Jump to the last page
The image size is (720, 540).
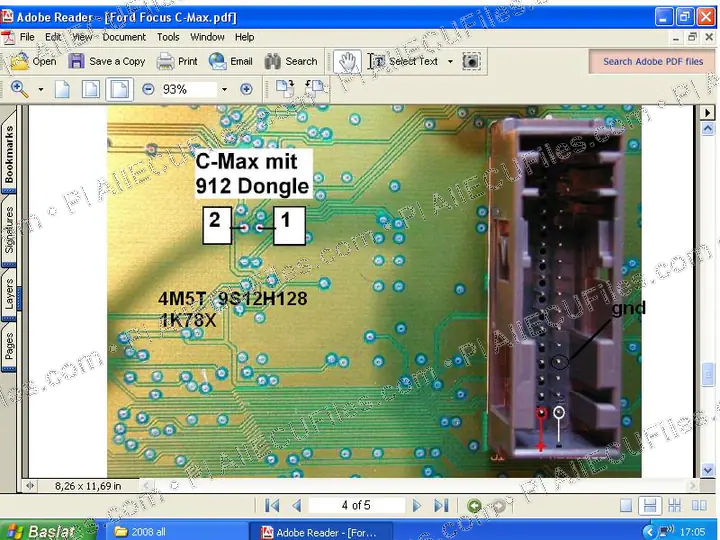(441, 506)
